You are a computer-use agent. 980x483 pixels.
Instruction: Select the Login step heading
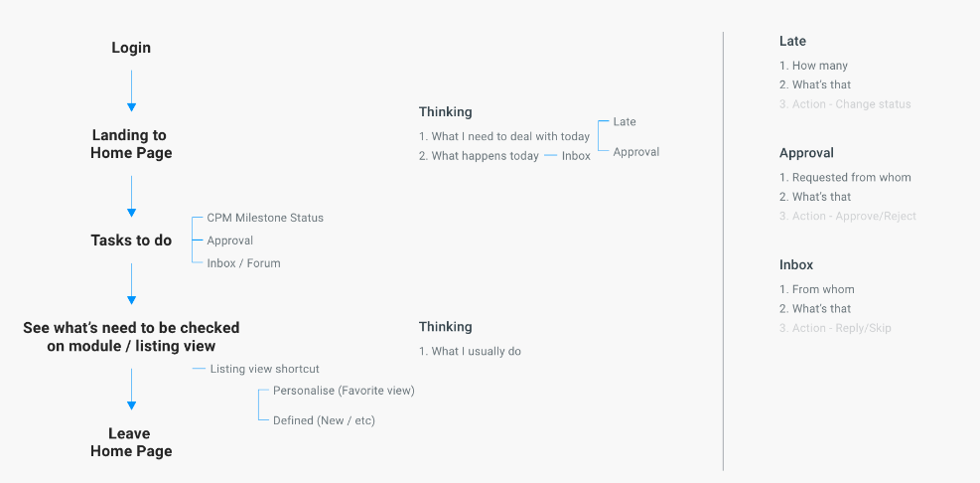click(x=131, y=48)
